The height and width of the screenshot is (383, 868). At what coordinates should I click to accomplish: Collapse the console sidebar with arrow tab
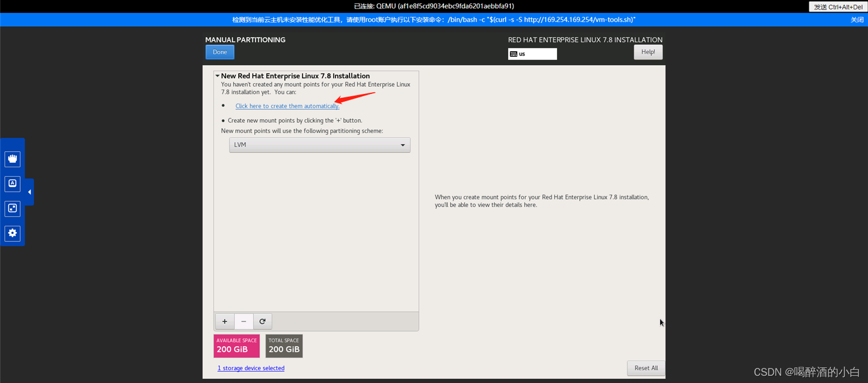click(29, 192)
